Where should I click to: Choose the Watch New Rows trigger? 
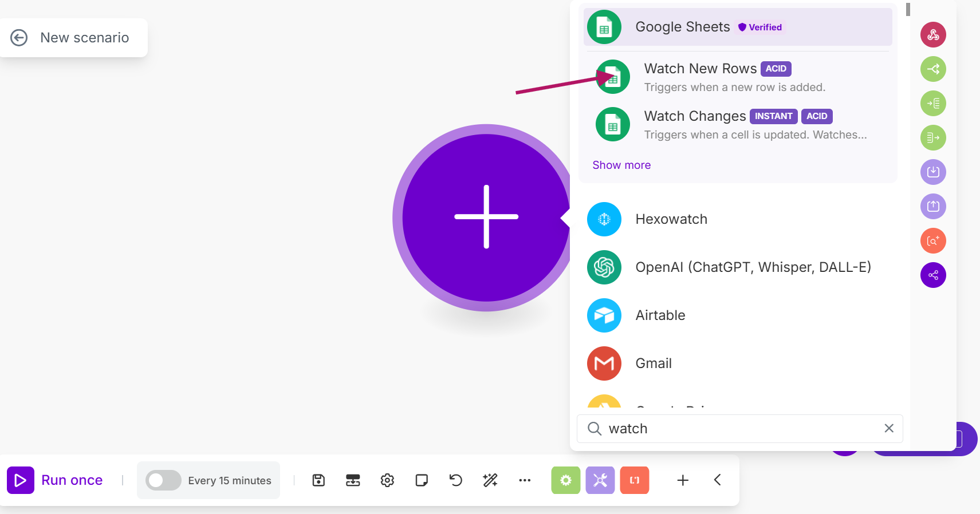[739, 77]
